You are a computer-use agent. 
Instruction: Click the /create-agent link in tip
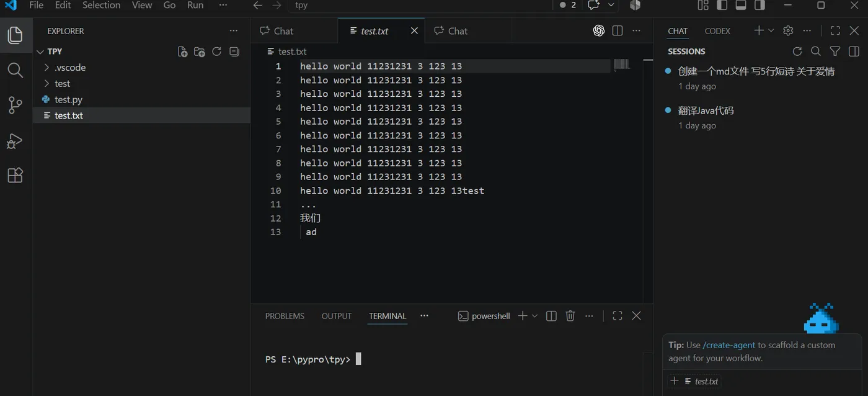[x=729, y=345]
